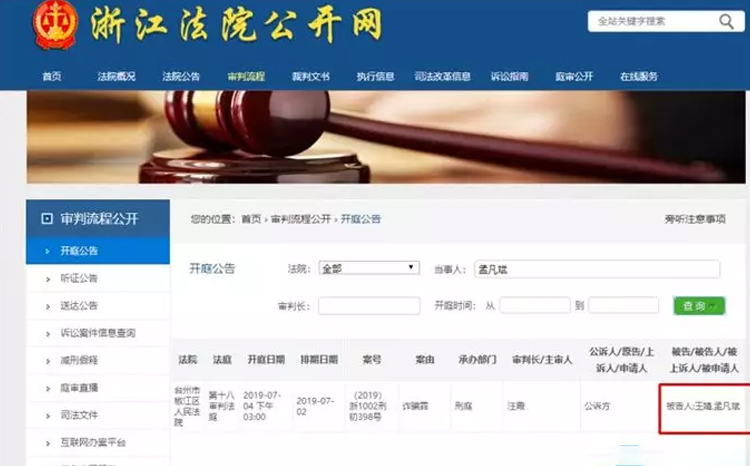Click the magnifier icon in site search

click(726, 21)
